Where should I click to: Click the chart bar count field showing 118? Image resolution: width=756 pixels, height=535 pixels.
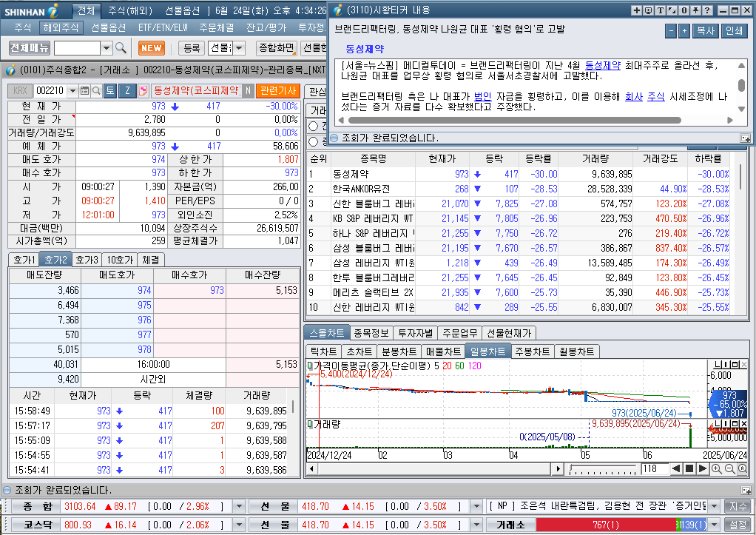point(654,469)
